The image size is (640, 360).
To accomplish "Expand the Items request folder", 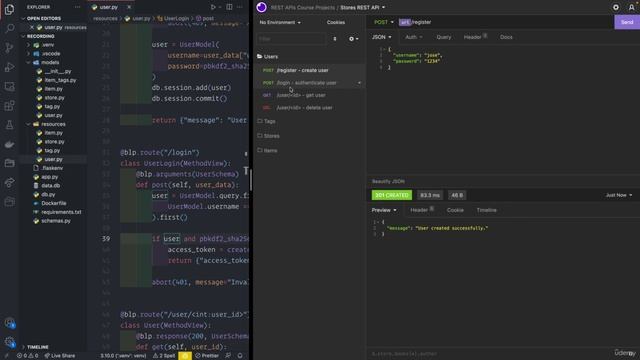I will pos(267,151).
